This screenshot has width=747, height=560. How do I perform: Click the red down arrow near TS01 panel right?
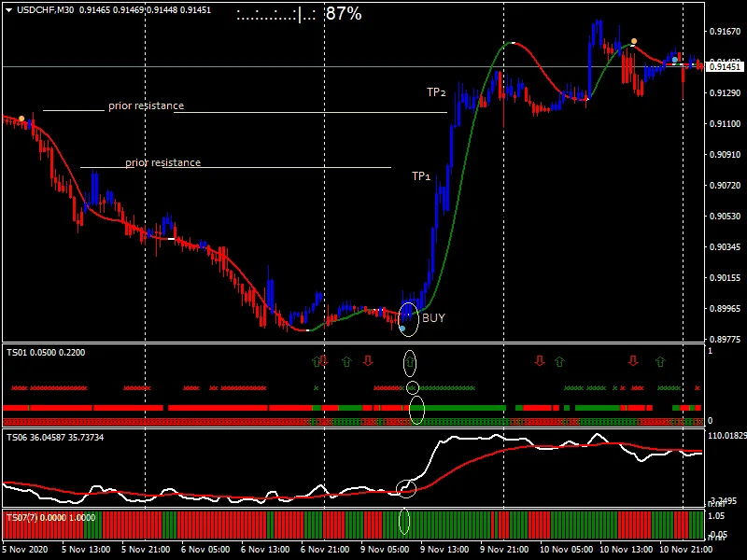[632, 360]
